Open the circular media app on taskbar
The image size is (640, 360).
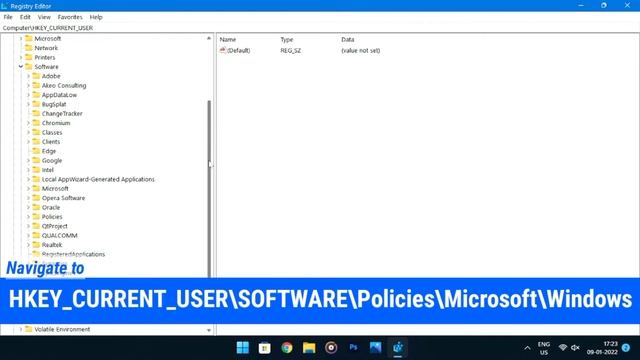coord(331,348)
